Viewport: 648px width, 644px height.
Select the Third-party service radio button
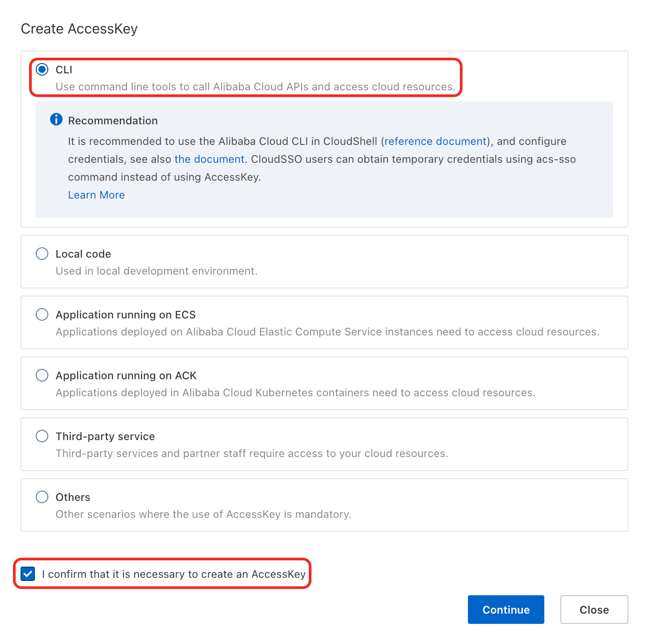(42, 436)
